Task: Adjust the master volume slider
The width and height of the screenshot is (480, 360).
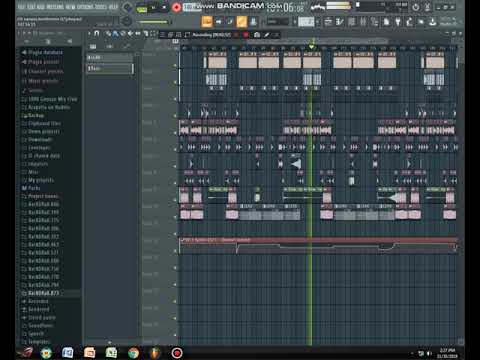Action: pyautogui.click(x=153, y=22)
